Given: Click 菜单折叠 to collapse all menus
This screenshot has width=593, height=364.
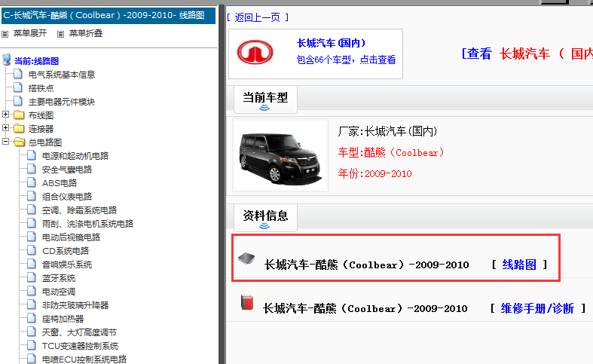Looking at the screenshot, I should coord(86,34).
